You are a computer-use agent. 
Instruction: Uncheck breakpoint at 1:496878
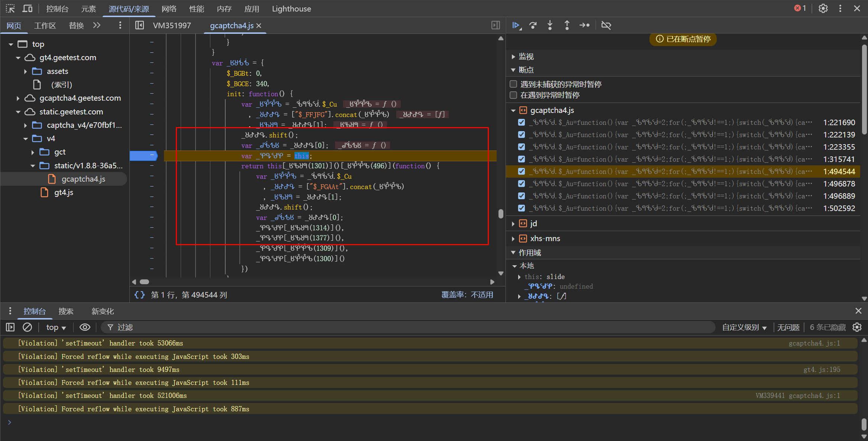point(521,184)
